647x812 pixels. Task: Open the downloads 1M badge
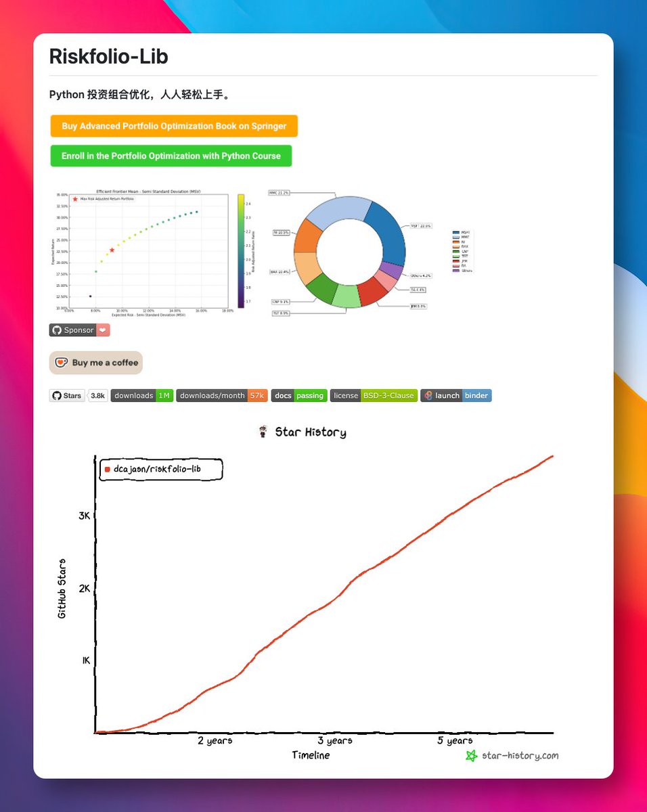[142, 396]
